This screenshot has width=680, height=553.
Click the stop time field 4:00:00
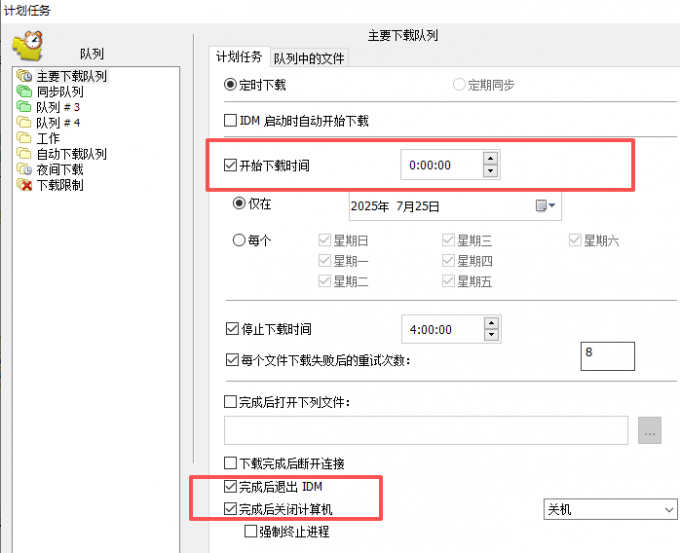coord(442,329)
